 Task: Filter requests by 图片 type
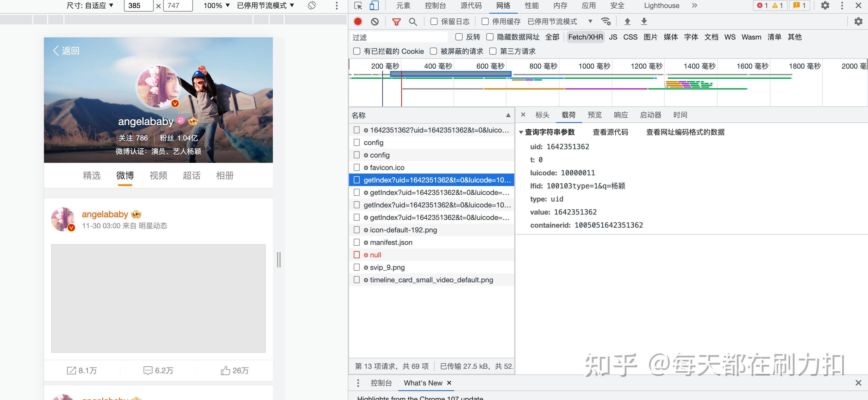(650, 37)
